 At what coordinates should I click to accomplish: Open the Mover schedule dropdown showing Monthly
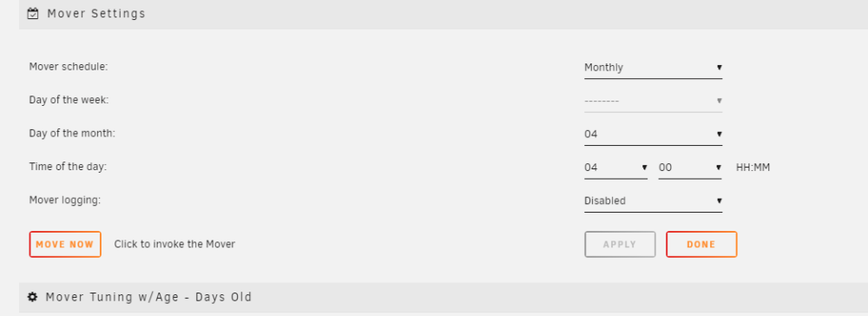[x=654, y=68]
